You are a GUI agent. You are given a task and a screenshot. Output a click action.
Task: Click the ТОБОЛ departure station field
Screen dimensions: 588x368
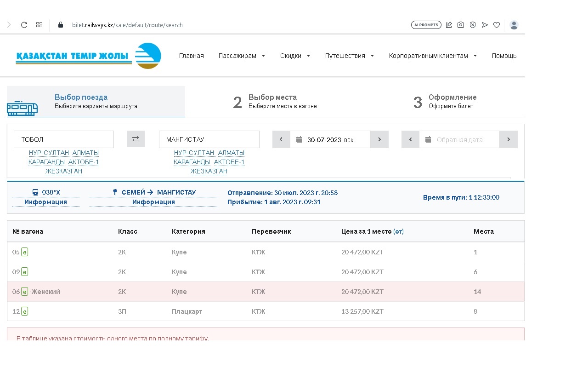click(64, 139)
